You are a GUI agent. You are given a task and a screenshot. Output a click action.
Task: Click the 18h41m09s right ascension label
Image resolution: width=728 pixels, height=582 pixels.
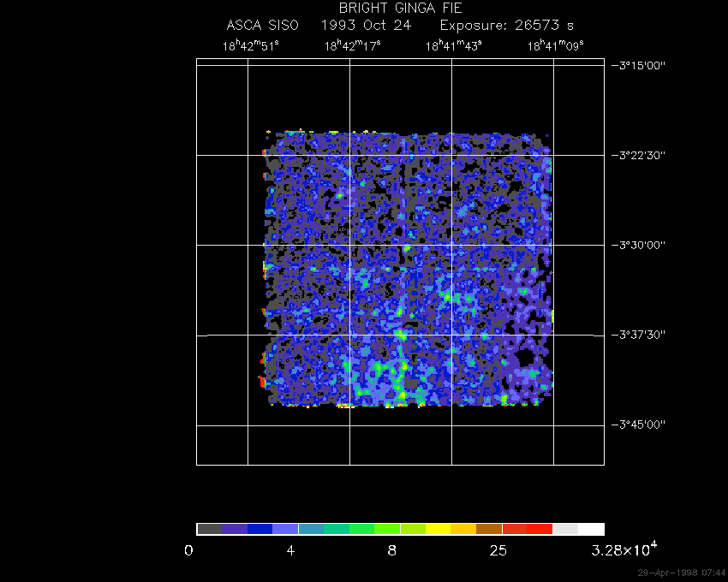[556, 46]
